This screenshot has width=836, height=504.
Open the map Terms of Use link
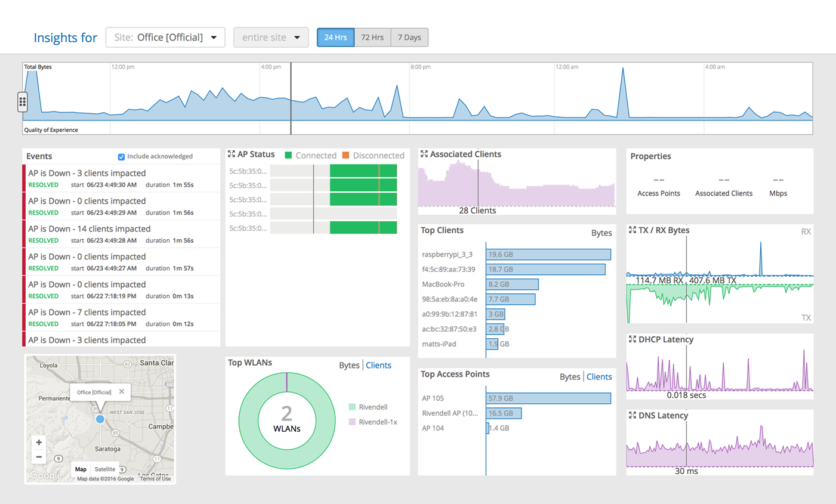coord(155,479)
